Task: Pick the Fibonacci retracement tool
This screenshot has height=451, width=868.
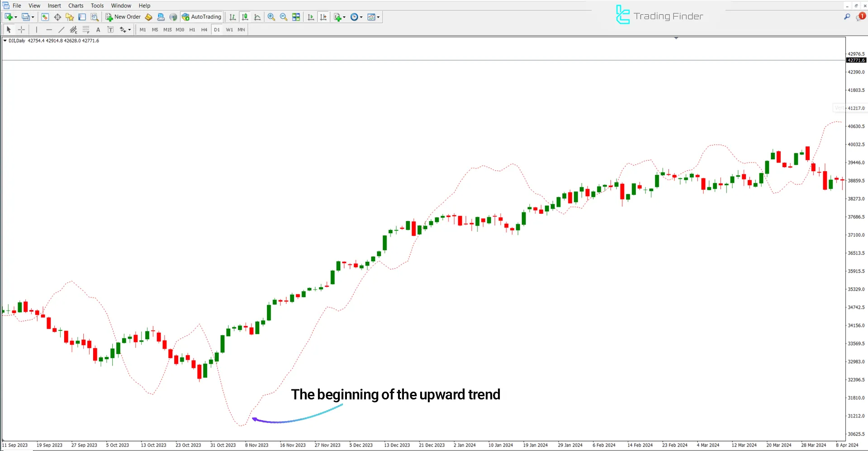Action: click(x=85, y=29)
